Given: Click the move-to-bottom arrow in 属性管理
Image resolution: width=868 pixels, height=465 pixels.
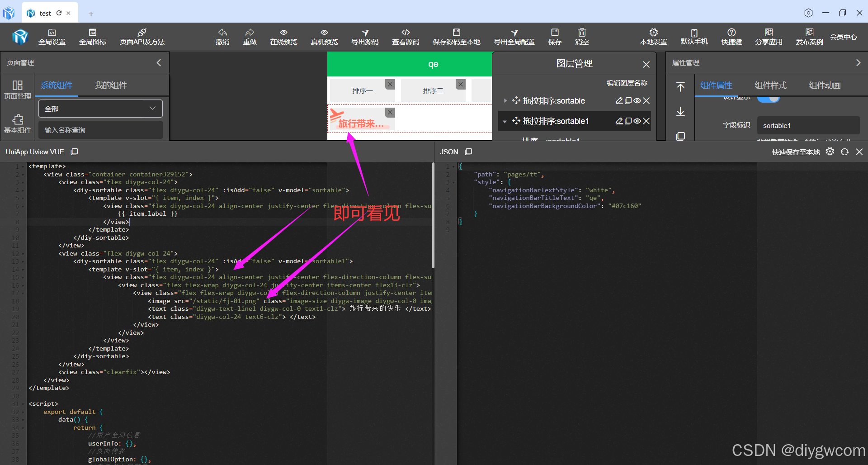Looking at the screenshot, I should pyautogui.click(x=680, y=112).
